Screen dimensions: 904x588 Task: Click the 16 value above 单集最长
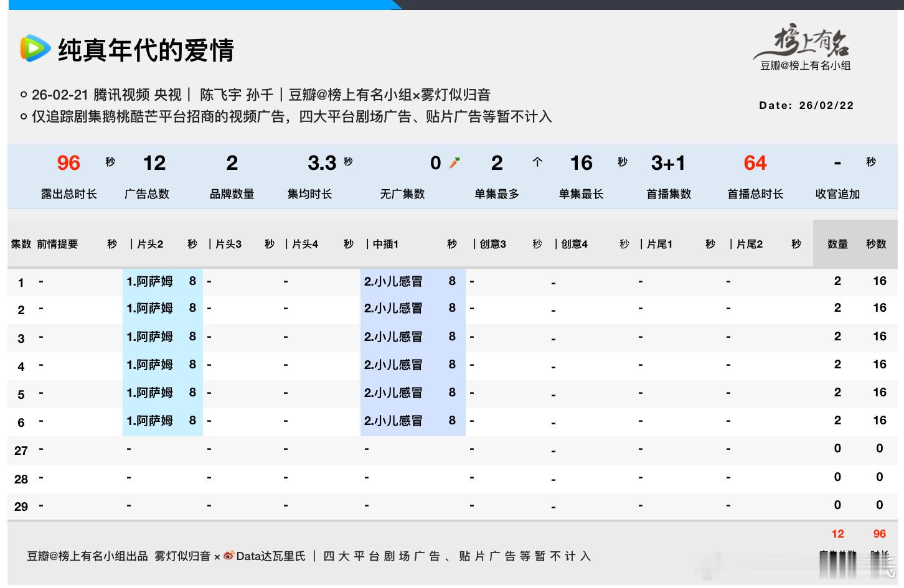pyautogui.click(x=581, y=163)
